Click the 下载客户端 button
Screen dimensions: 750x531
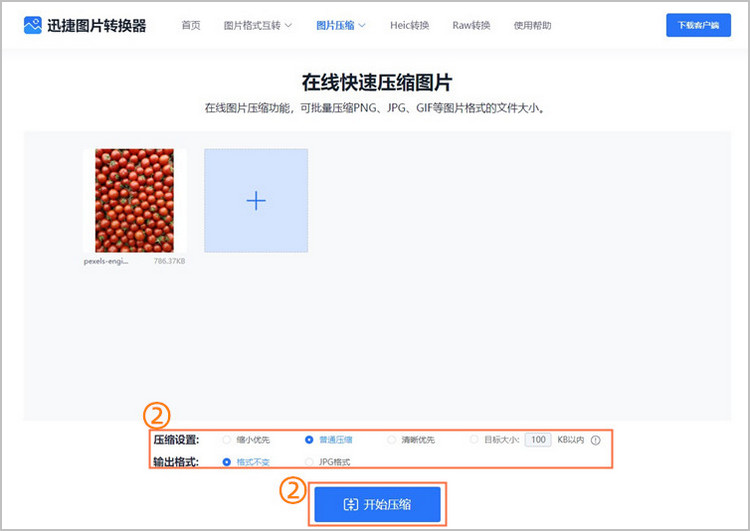698,25
